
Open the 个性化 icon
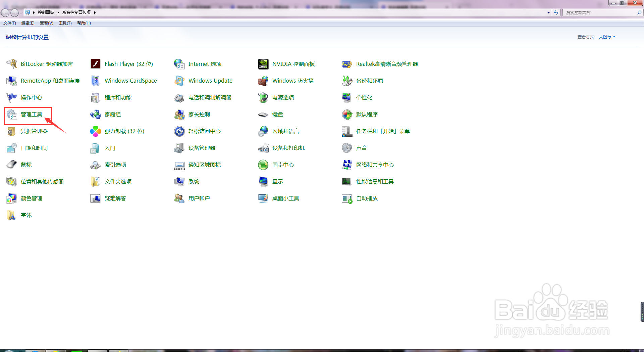(x=347, y=97)
